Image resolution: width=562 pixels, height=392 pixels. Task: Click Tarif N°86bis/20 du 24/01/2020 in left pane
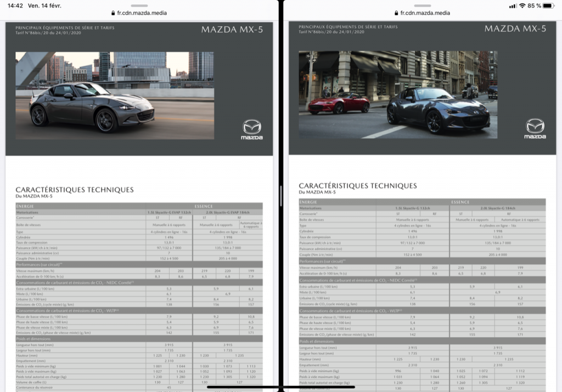click(x=48, y=32)
